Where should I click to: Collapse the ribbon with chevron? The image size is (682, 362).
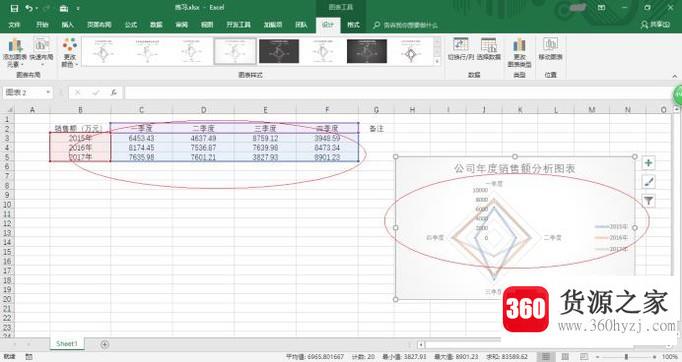[675, 76]
